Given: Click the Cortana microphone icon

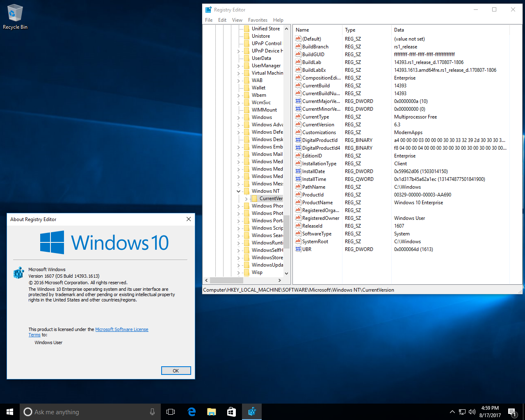Looking at the screenshot, I should point(152,412).
